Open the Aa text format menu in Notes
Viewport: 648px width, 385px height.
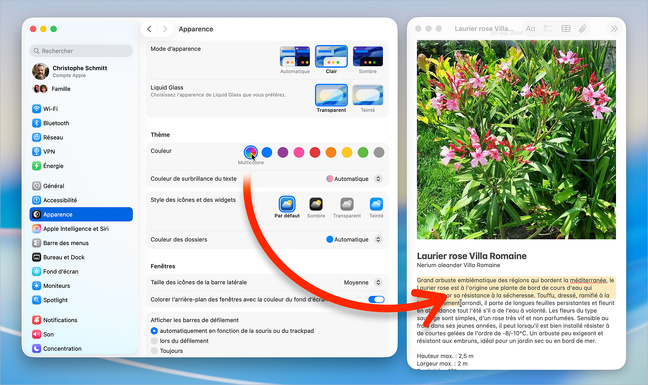[x=530, y=29]
